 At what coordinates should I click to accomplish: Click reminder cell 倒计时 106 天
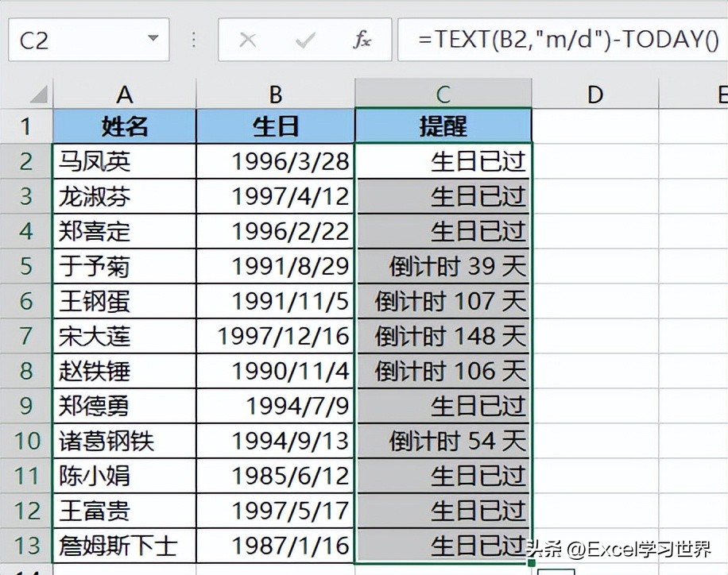click(x=443, y=371)
